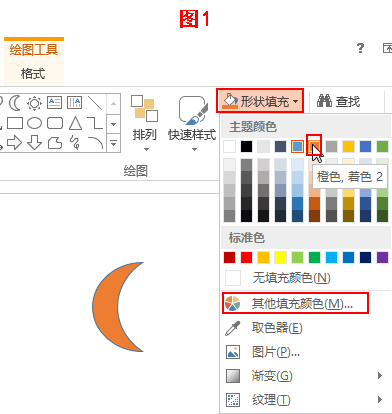Switch to the 格式 Format tab
Screen dimensions: 392x414
click(x=33, y=73)
